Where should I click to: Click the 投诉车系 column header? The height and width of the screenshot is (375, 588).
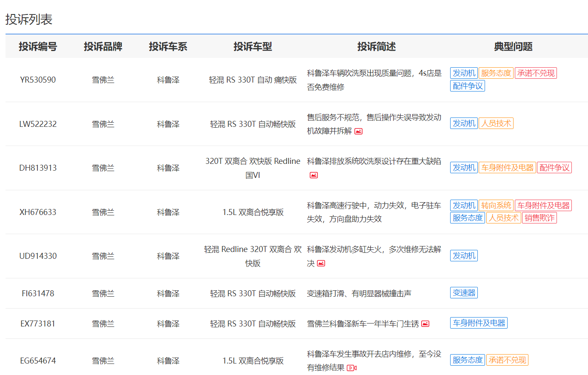168,46
